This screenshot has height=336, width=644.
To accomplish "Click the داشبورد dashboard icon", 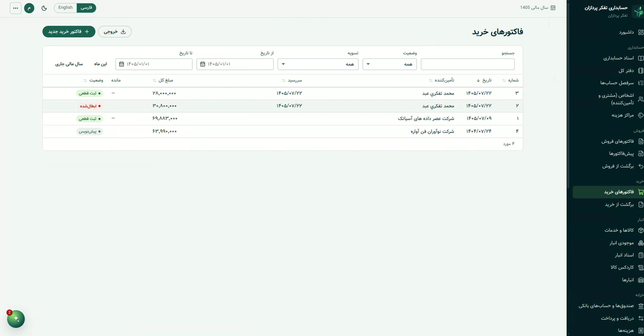I will (641, 32).
